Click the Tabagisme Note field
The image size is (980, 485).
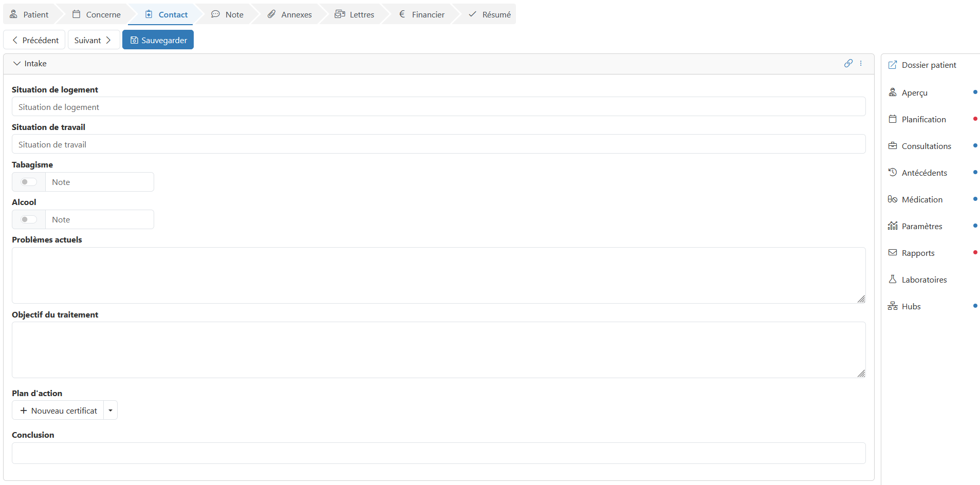pyautogui.click(x=100, y=182)
